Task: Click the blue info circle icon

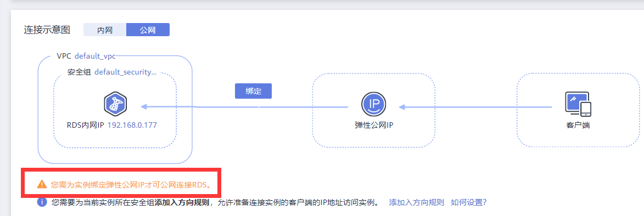Action: [42, 202]
